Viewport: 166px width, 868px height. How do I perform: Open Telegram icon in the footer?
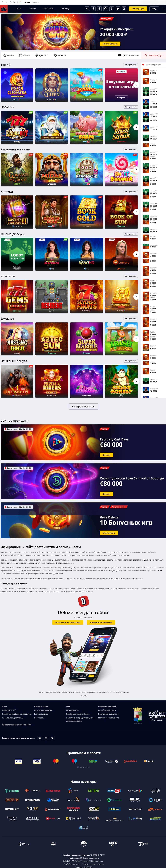coord(52,738)
